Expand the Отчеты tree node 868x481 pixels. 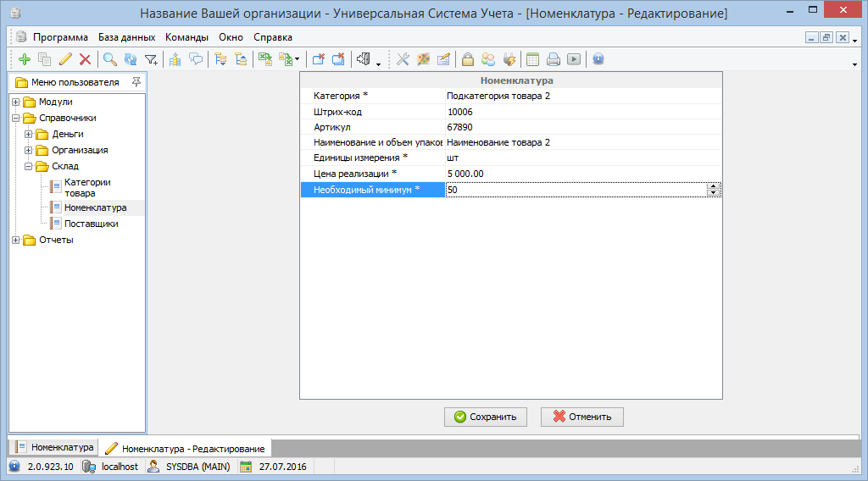16,240
